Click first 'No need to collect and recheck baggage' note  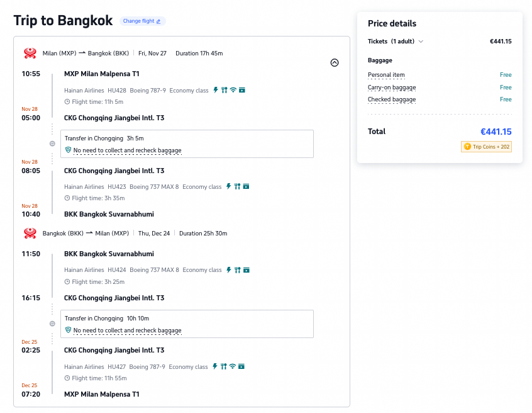(127, 150)
